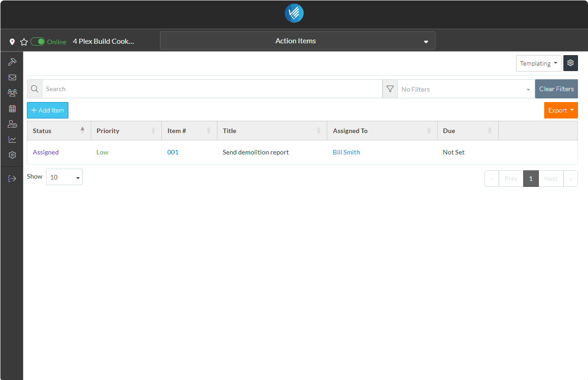
Task: Open the hammer tools sidebar icon
Action: coord(12,62)
